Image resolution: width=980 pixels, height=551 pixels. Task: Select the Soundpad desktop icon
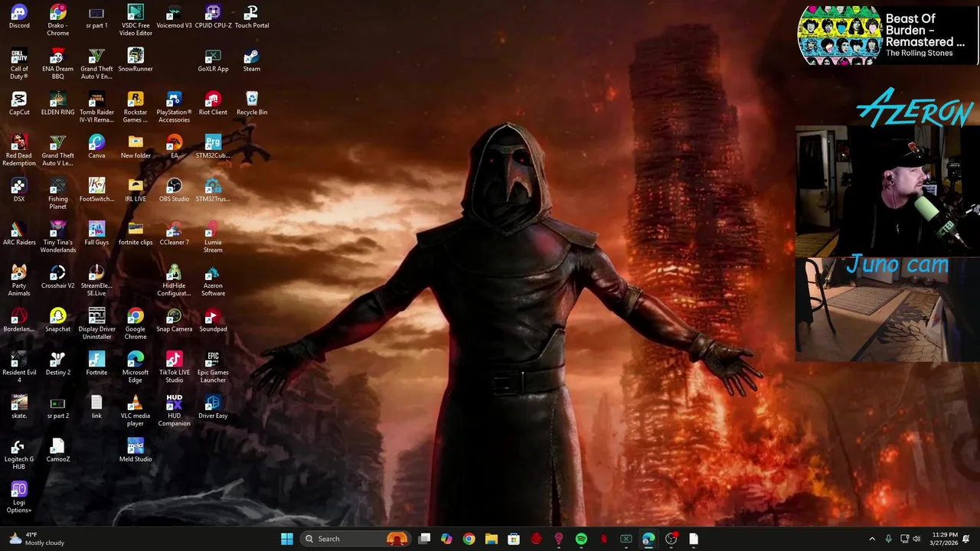click(x=213, y=321)
